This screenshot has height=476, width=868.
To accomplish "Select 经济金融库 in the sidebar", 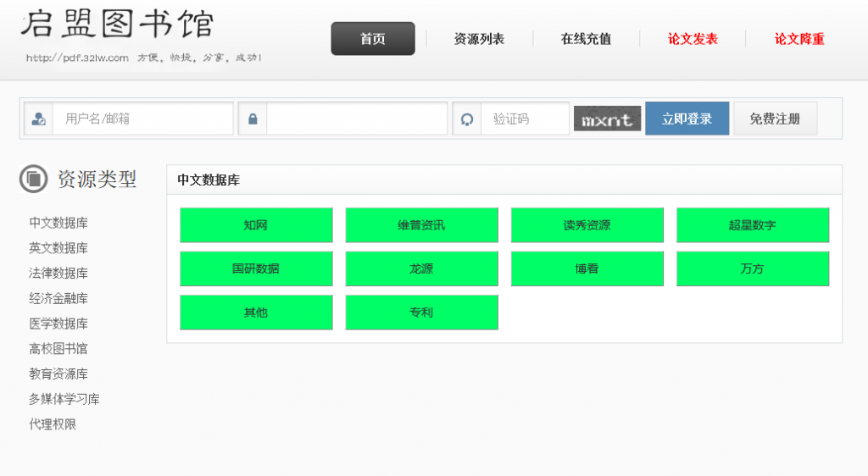I will click(x=58, y=298).
